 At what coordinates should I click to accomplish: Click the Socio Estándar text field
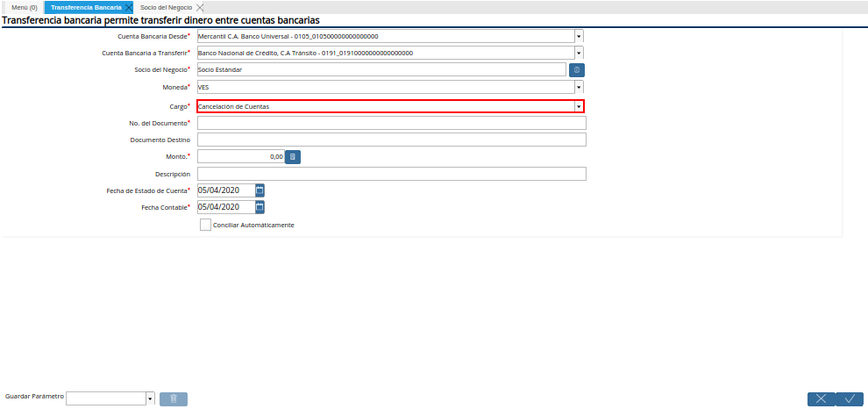(x=382, y=70)
